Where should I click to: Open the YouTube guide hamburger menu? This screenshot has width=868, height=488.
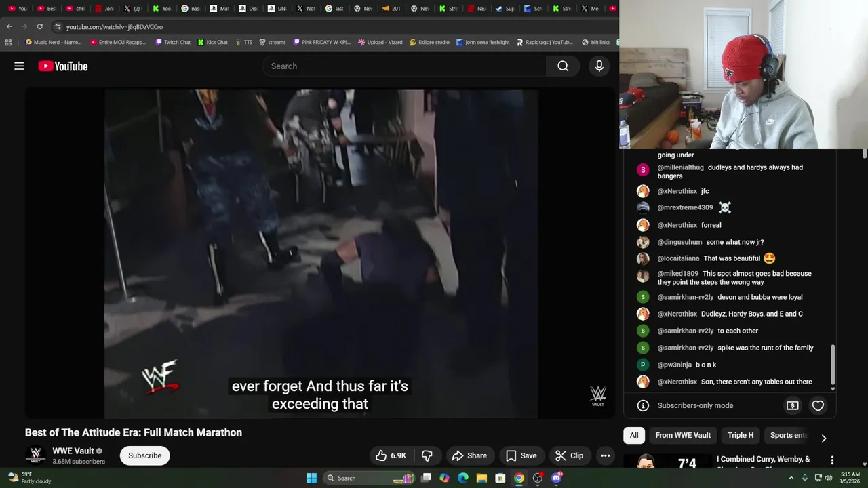pos(19,66)
